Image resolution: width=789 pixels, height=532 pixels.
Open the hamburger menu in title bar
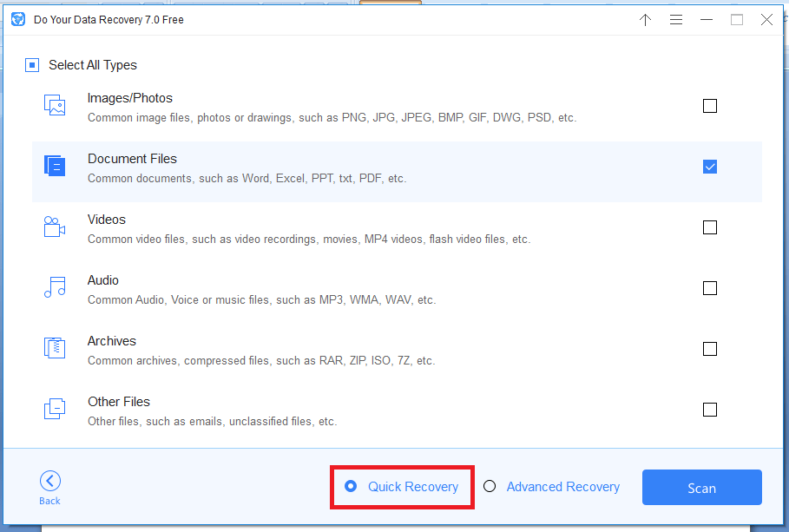(676, 20)
